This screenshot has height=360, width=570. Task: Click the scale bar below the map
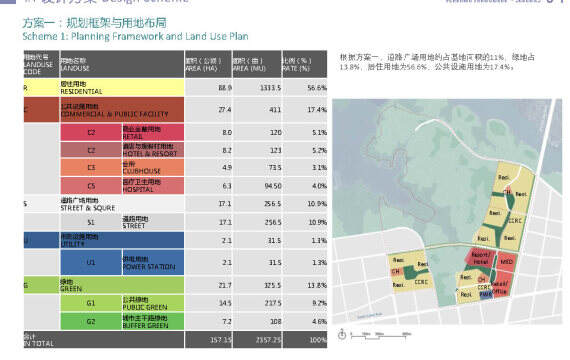coord(381,335)
